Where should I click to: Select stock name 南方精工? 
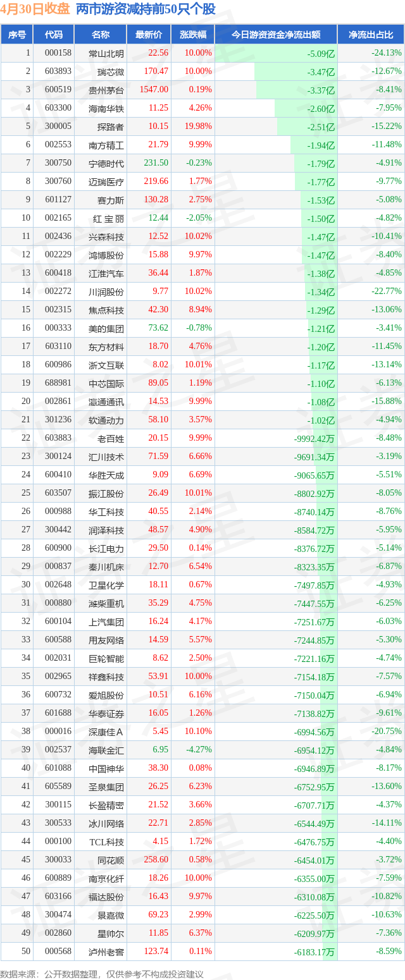[x=107, y=145]
